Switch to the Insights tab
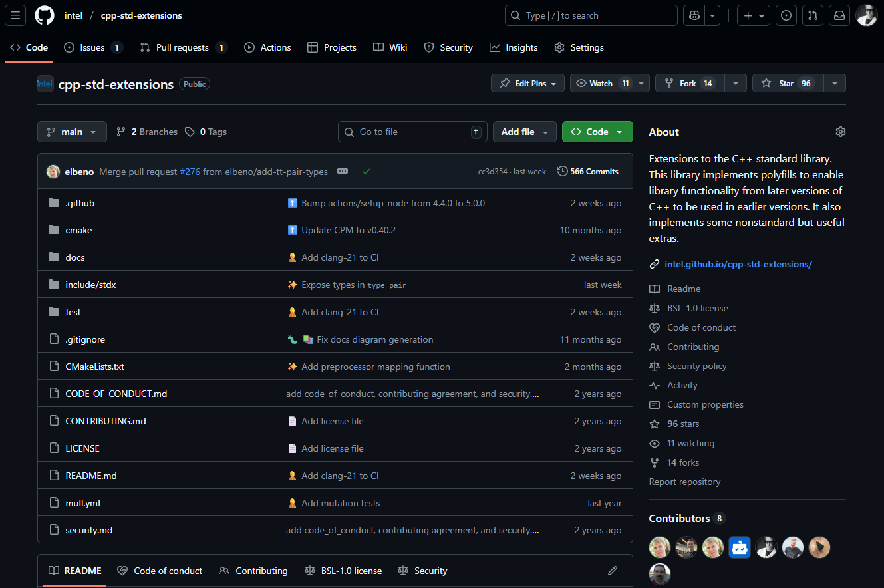 514,47
